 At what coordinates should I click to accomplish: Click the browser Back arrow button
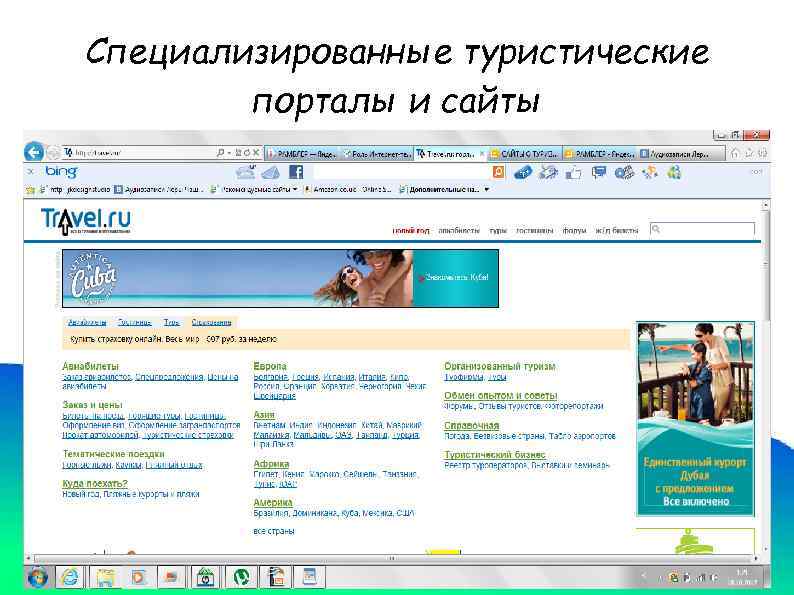pos(34,152)
